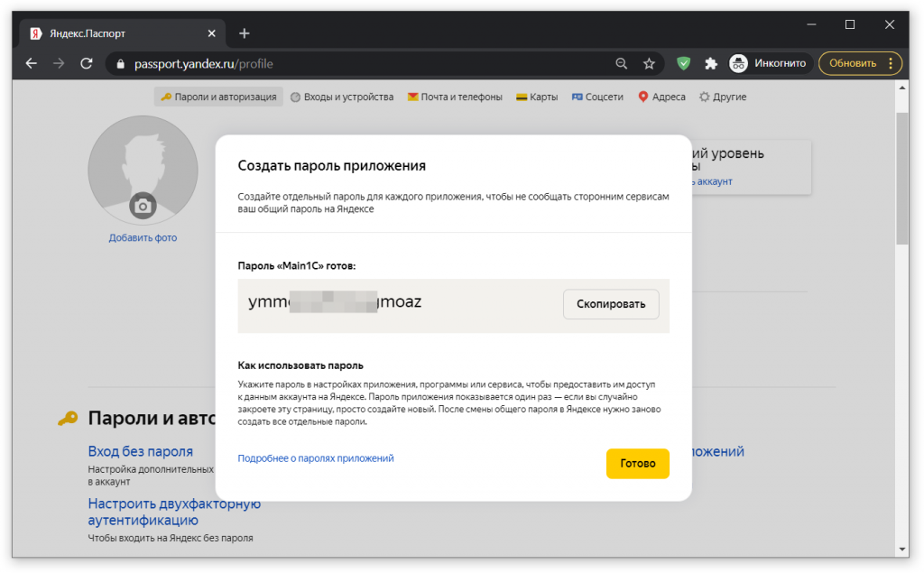Go to Почта и телефоны section
This screenshot has width=924, height=573.
click(x=455, y=97)
